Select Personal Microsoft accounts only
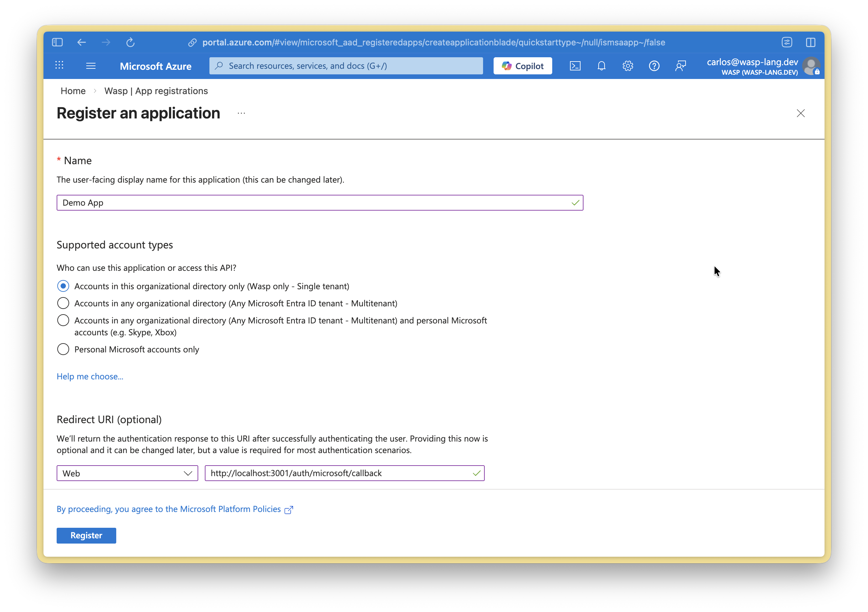Image resolution: width=868 pixels, height=612 pixels. [x=63, y=349]
